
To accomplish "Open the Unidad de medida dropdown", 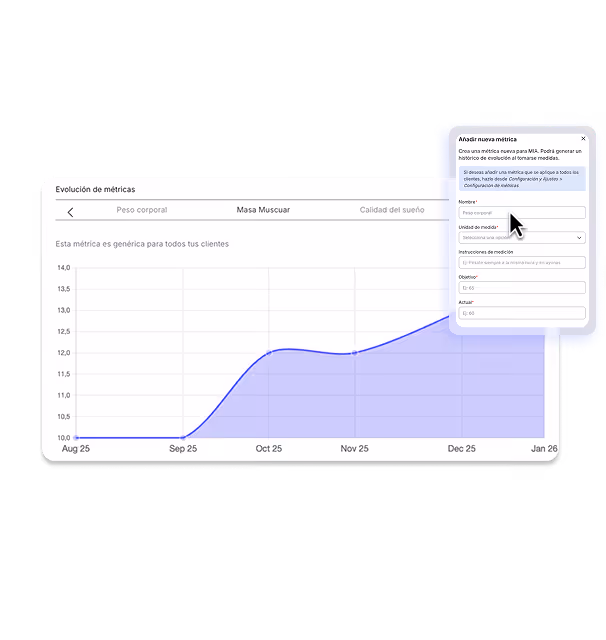I will tap(522, 238).
